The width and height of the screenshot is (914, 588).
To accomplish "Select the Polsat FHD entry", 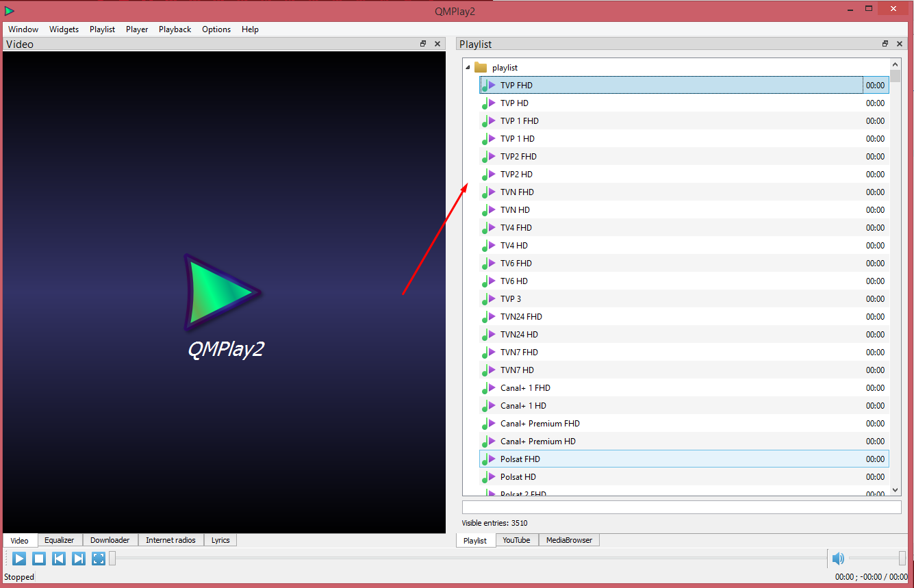I will click(x=684, y=459).
